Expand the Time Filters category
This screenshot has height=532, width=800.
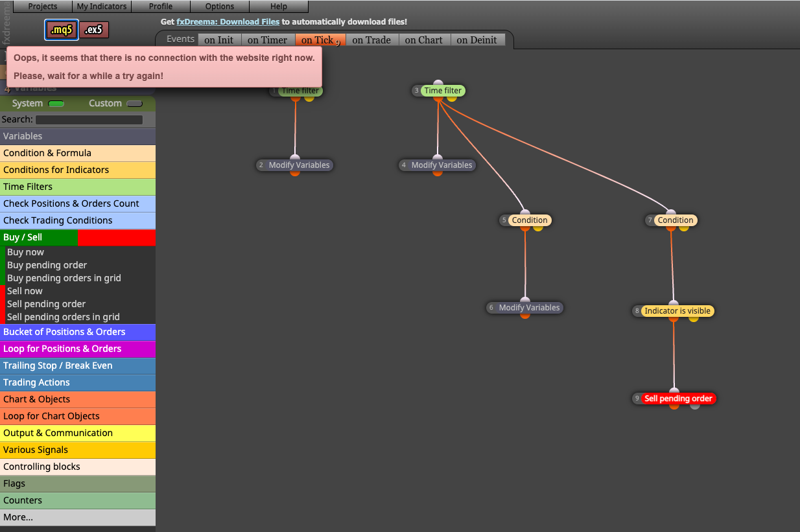pos(78,187)
